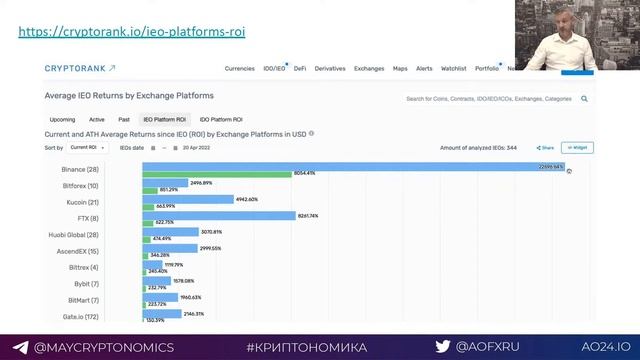Open the Derivatives menu item
This screenshot has height=360, width=640.
click(330, 69)
